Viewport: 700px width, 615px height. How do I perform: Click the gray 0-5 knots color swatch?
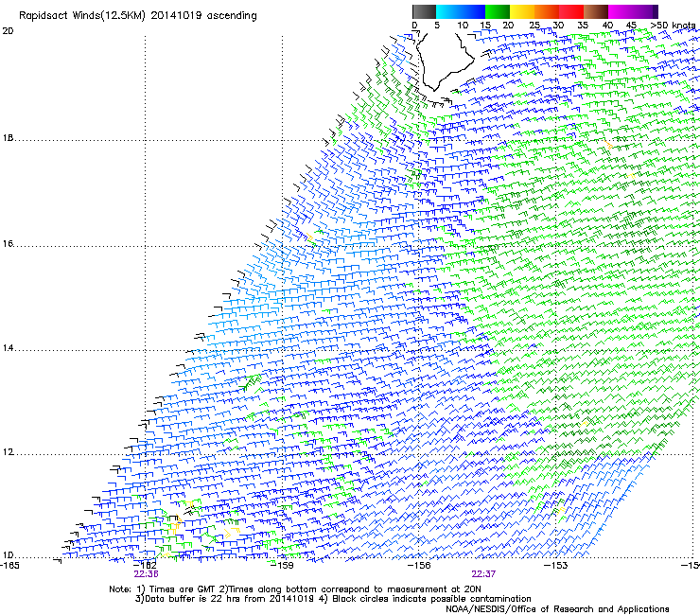(x=424, y=11)
